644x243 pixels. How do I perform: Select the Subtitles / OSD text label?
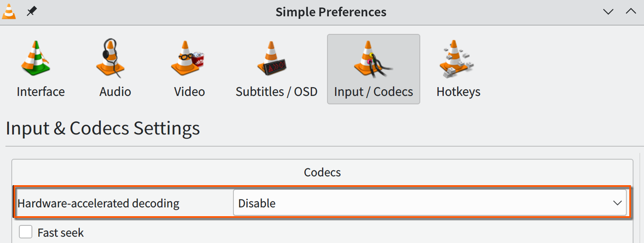point(277,92)
